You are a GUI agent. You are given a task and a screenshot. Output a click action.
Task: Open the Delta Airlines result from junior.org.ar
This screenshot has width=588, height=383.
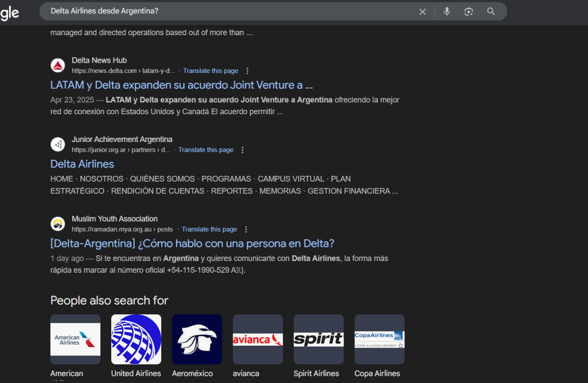tap(82, 164)
